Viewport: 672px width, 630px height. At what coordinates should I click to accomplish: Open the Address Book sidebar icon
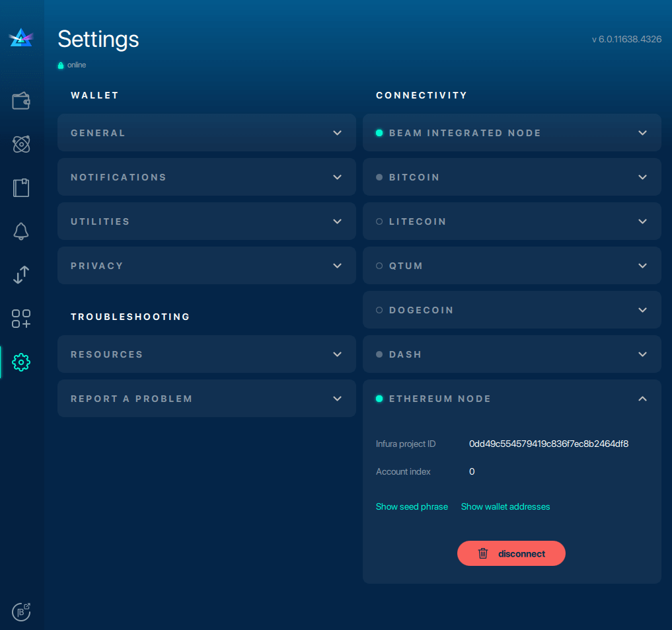point(21,188)
